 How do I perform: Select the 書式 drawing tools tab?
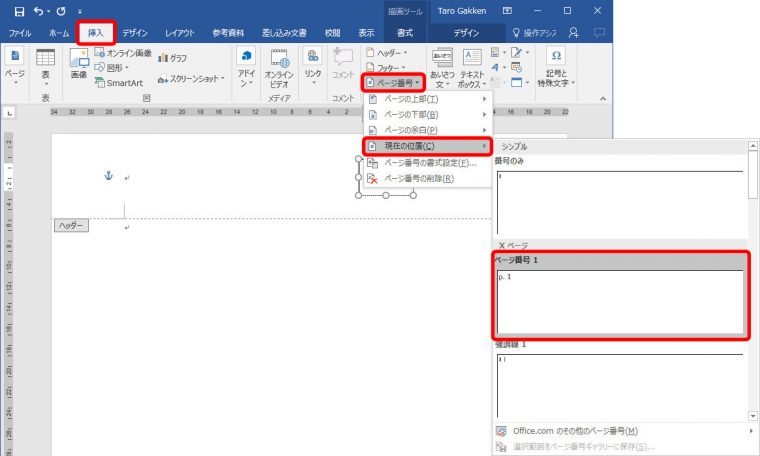click(405, 33)
